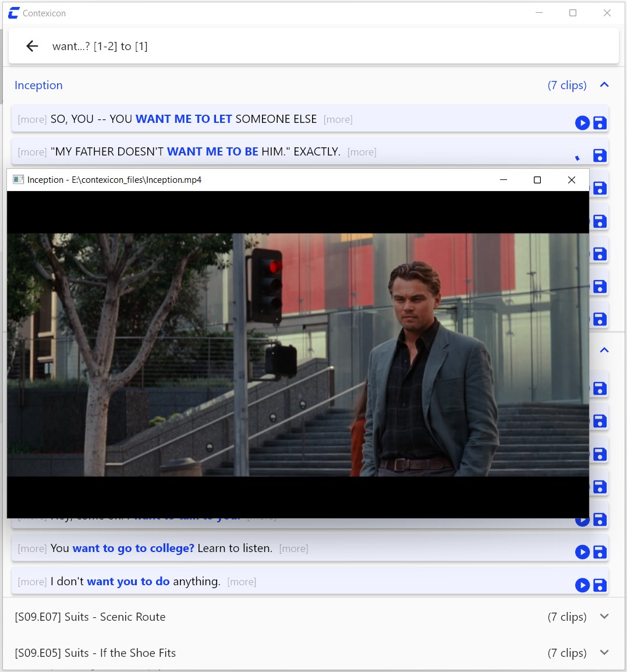The image size is (627, 672).
Task: Expand Suits - If the Shoe Fits clips
Action: (604, 652)
